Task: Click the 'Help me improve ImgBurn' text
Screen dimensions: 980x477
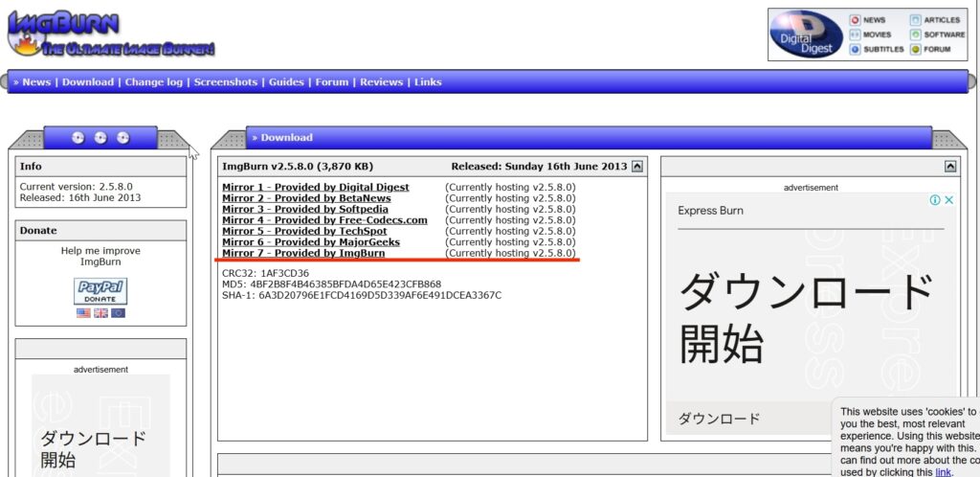Action: click(x=100, y=257)
